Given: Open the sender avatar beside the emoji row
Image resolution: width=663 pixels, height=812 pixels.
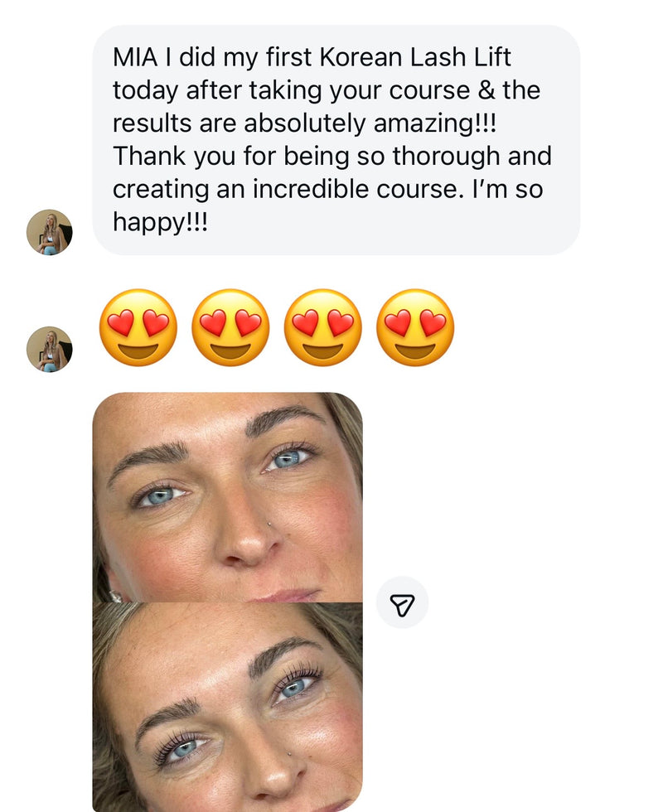Looking at the screenshot, I should (x=50, y=349).
